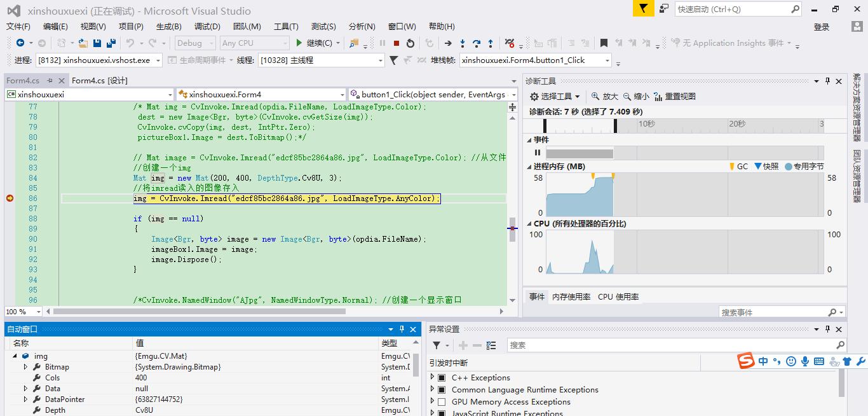The image size is (868, 416).
Task: Switch to the CPU 使用率 tab
Action: 618,297
